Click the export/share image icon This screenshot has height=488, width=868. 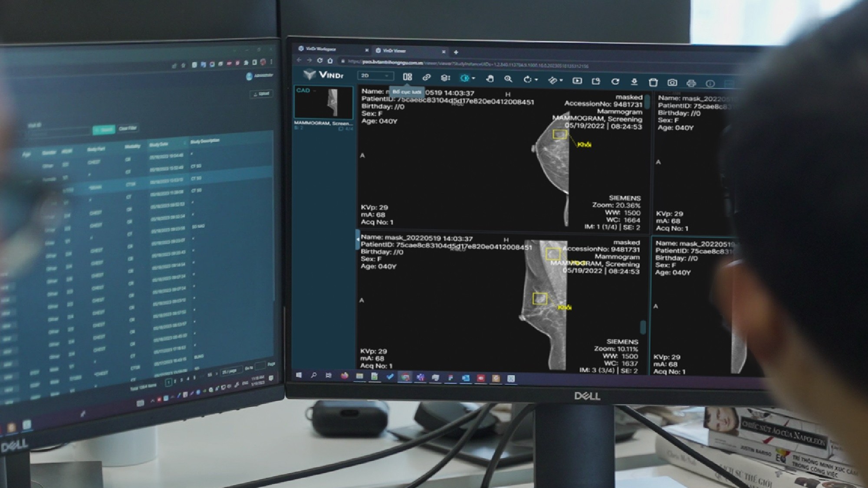pyautogui.click(x=596, y=81)
